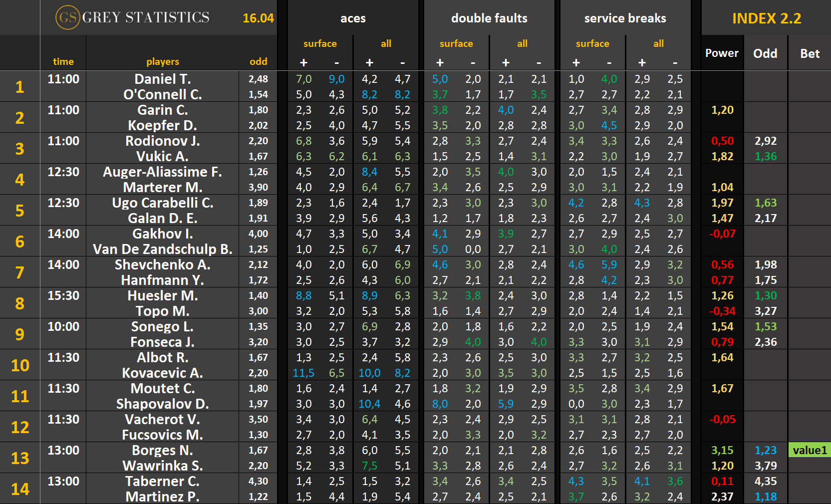This screenshot has width=831, height=504.
Task: Click odd 4,00 for Gakhov
Action: [x=258, y=234]
